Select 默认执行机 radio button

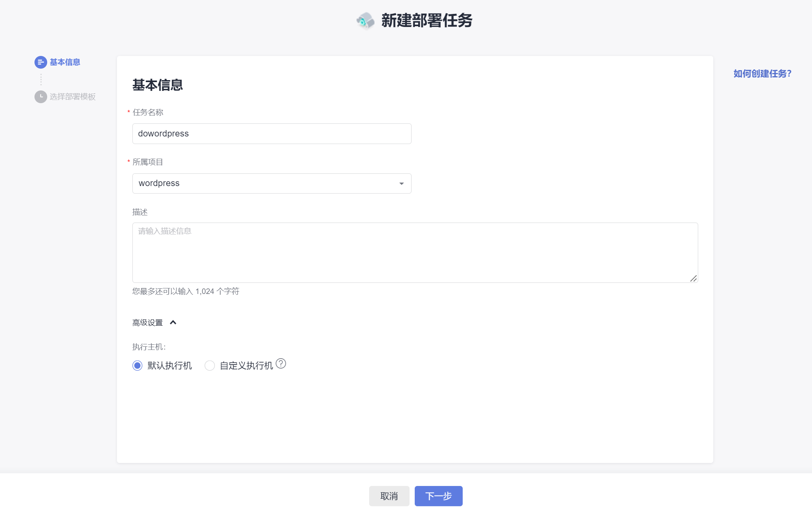[137, 365]
